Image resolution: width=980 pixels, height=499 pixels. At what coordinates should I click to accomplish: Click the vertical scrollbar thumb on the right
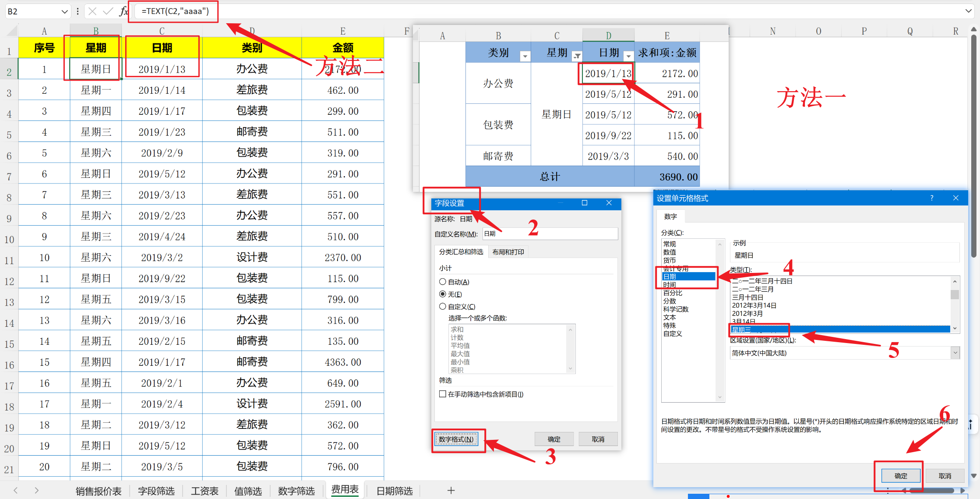[973, 145]
